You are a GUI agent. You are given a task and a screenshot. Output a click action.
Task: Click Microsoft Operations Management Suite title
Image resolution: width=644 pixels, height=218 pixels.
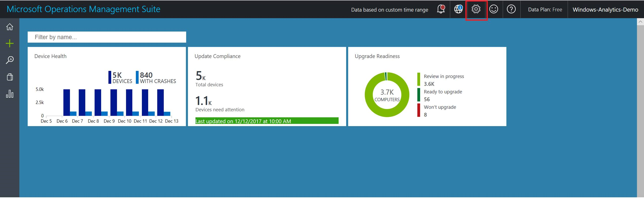click(83, 9)
